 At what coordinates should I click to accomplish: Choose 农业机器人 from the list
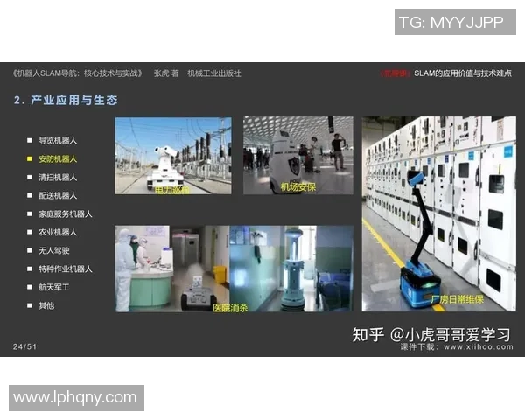point(58,232)
